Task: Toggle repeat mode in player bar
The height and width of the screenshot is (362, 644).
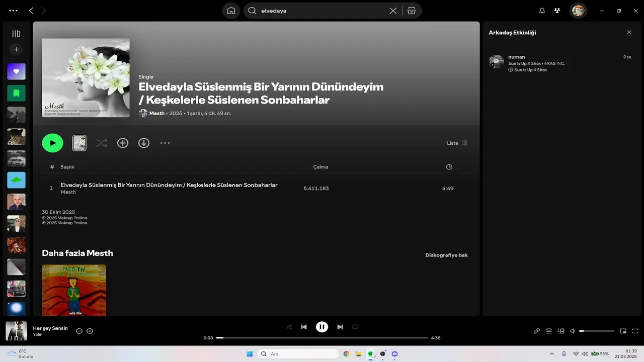Action: pyautogui.click(x=355, y=327)
